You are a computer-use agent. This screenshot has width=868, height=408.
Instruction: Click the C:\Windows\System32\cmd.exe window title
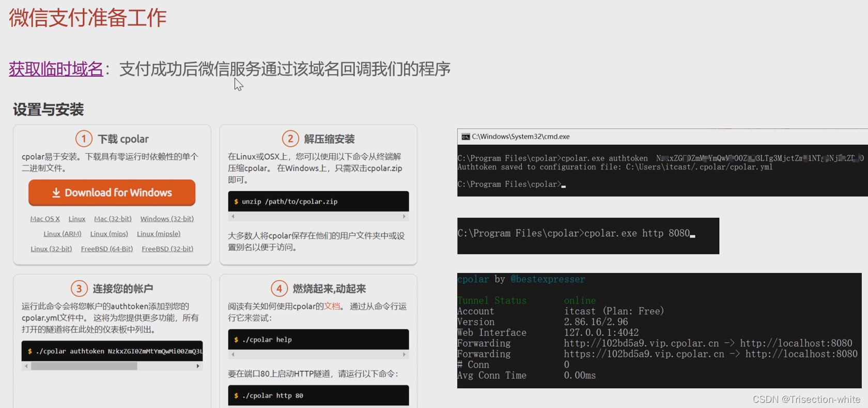pyautogui.click(x=520, y=137)
